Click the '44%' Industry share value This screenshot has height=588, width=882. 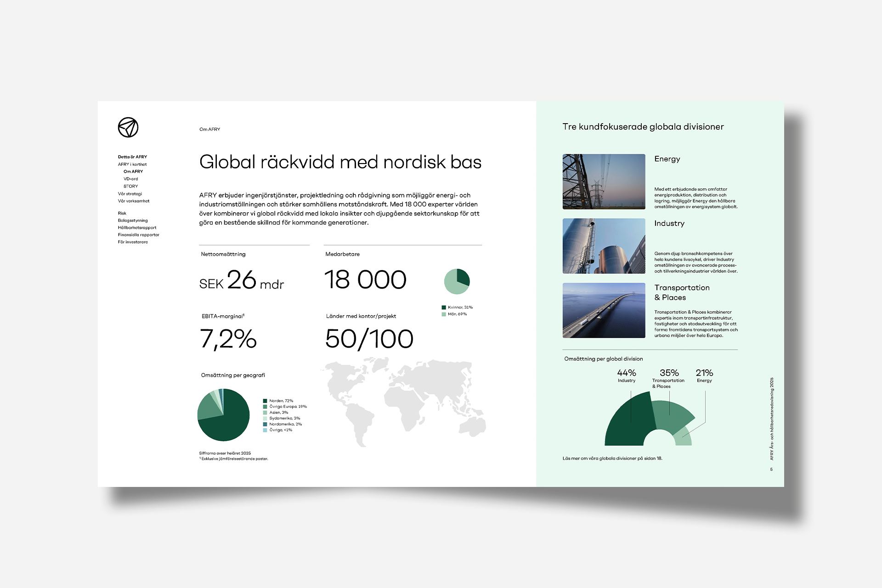tap(627, 373)
